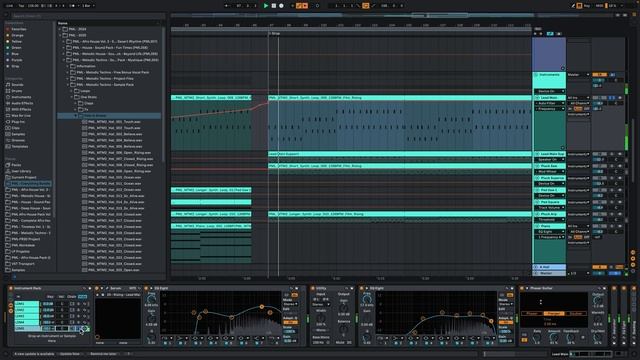
Task: Click the Phaser Dry/Wet knob
Action: tap(598, 338)
